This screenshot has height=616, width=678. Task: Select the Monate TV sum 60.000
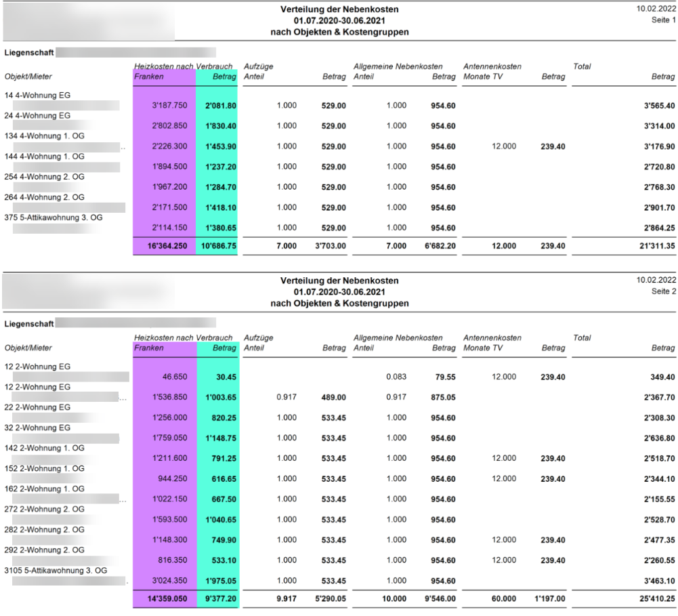[504, 598]
